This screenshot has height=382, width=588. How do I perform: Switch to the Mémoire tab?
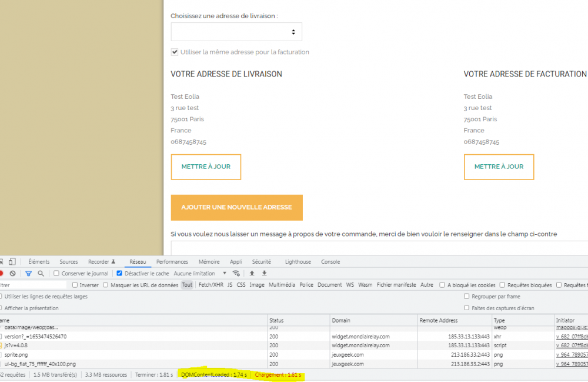pyautogui.click(x=209, y=261)
